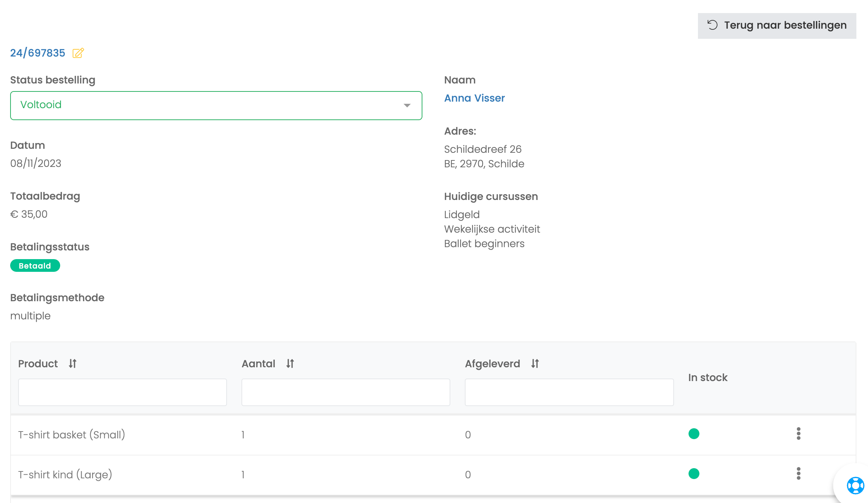868x503 pixels.
Task: Click the Totaalbedrag label
Action: pyautogui.click(x=45, y=196)
